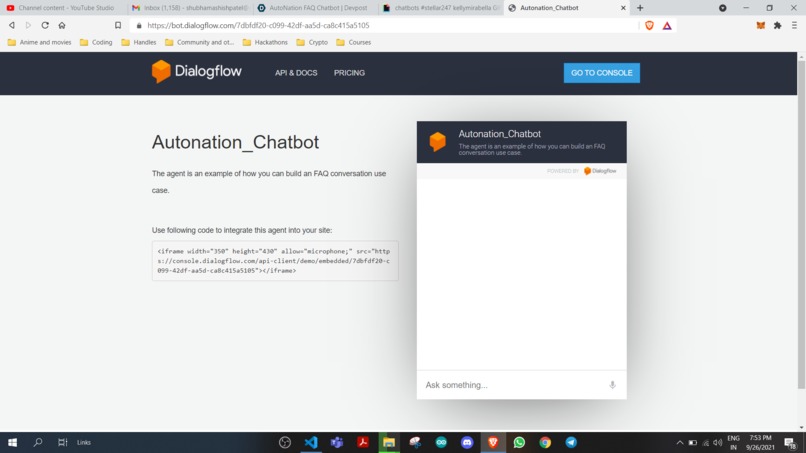806x453 pixels.
Task: Open File Explorer from taskbar
Action: [x=389, y=442]
